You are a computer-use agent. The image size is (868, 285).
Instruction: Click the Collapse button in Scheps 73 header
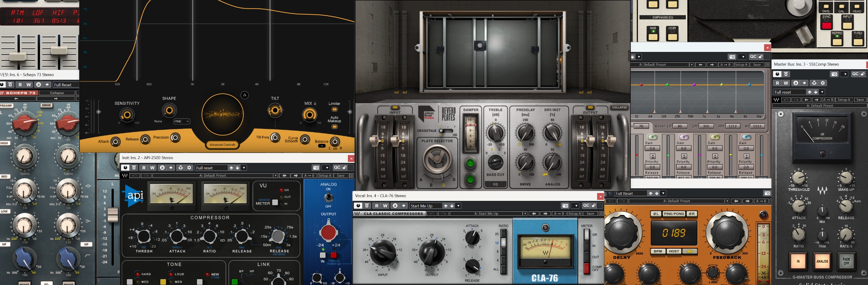pos(57,93)
